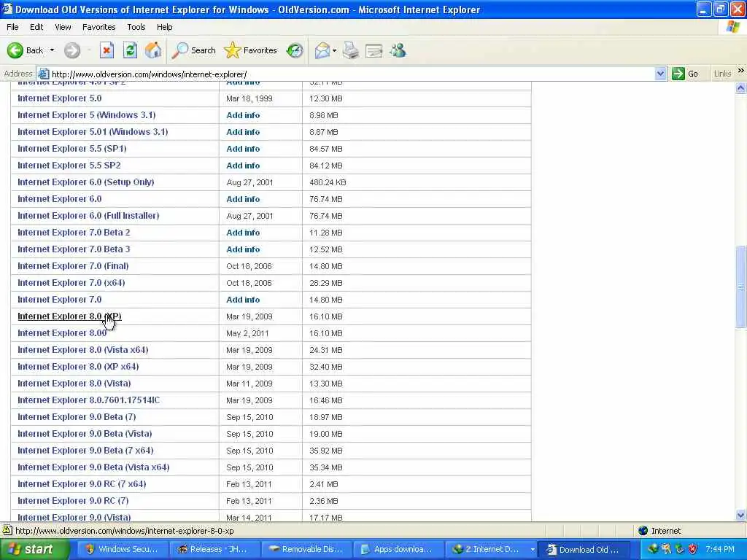Open Internet Explorer 8.0 (XP) link
Viewport: 747px width, 560px height.
pos(69,316)
